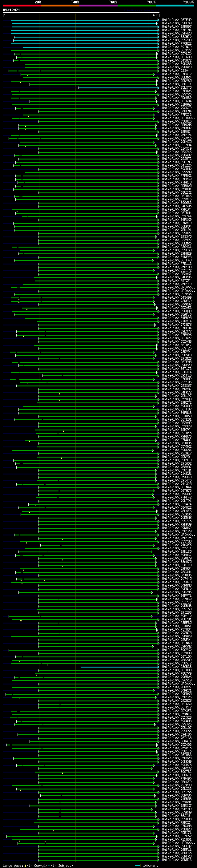This screenshot has width=197, height=868.
Task: Open hit UniRef100_Q8RVP4
Action: click(177, 352)
